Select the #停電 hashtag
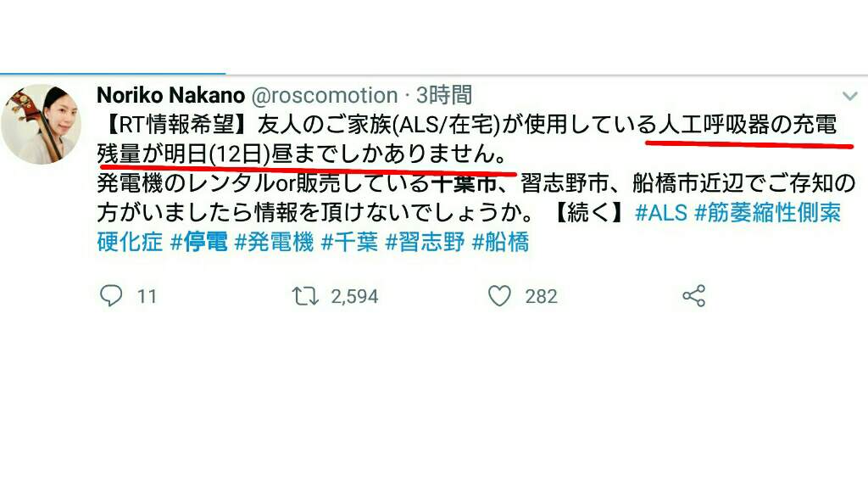The image size is (868, 487). tap(199, 242)
